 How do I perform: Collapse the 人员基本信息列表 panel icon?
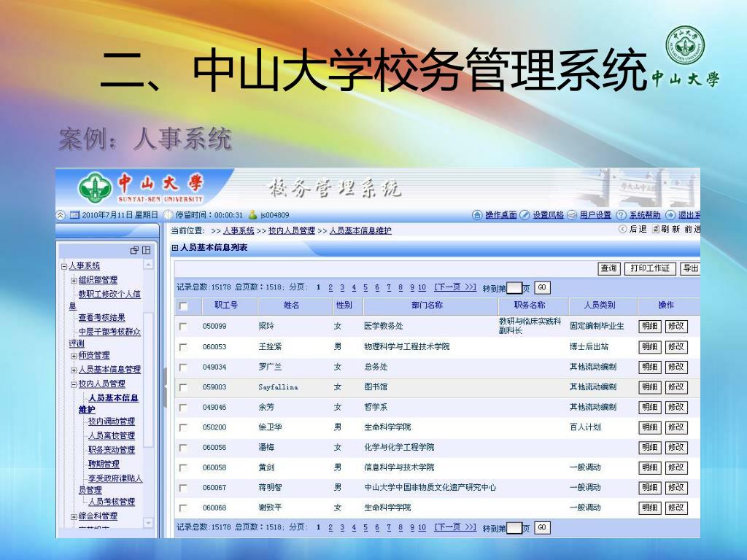point(175,248)
